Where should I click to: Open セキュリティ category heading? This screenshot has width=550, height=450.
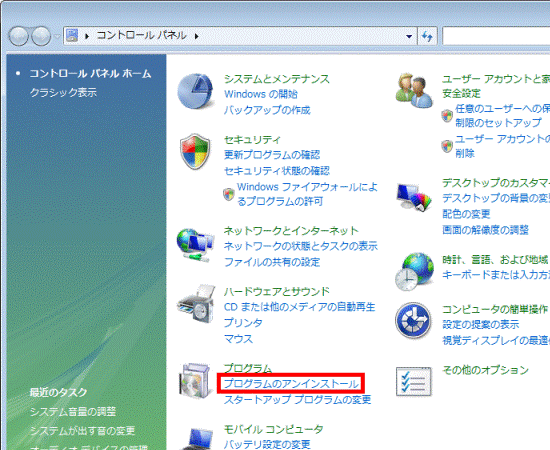pos(253,140)
